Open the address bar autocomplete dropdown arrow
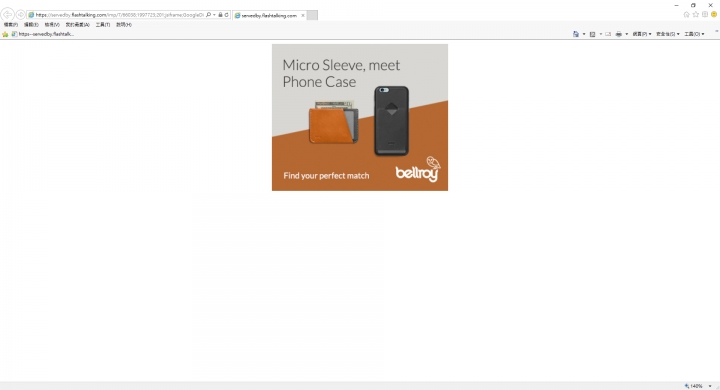 click(x=214, y=15)
